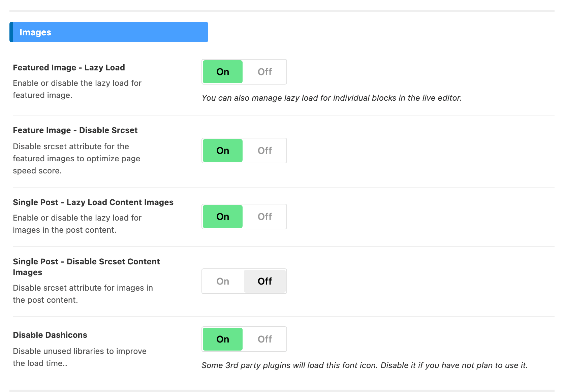Click the note about managing lazy load in live editor

pos(332,98)
